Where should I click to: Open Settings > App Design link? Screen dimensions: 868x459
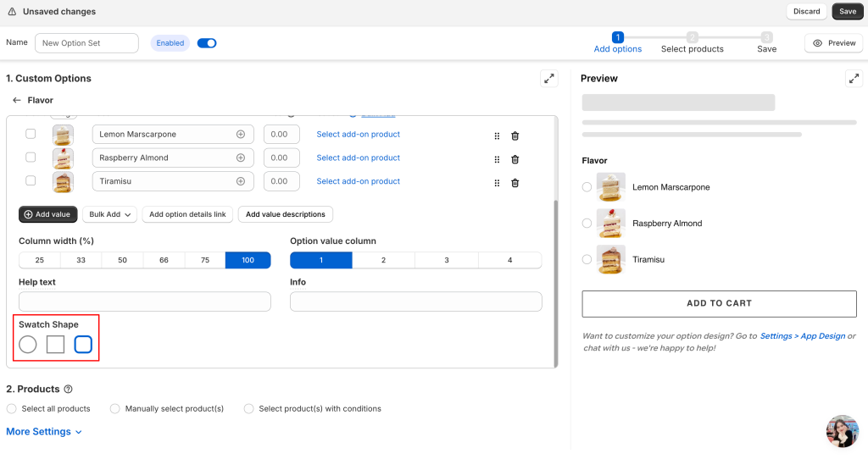point(802,336)
